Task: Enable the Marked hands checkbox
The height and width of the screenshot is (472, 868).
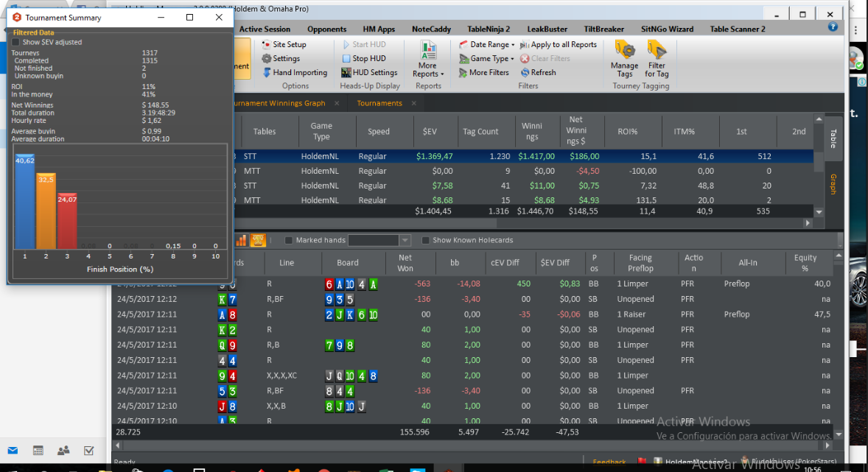Action: tap(288, 240)
